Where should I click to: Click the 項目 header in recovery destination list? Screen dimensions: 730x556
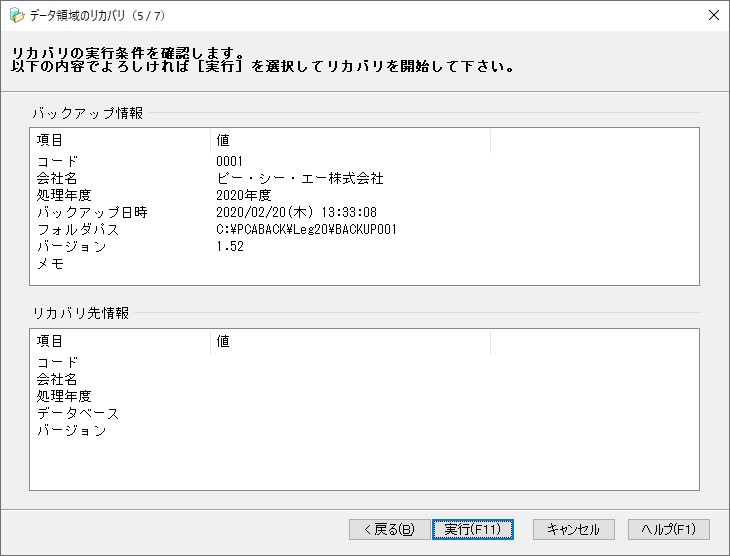[120, 341]
